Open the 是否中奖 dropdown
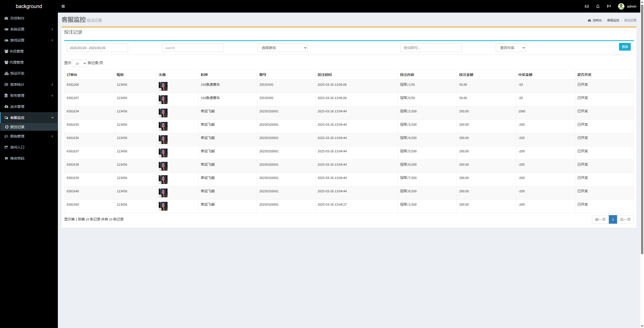This screenshot has height=328, width=644. click(511, 48)
